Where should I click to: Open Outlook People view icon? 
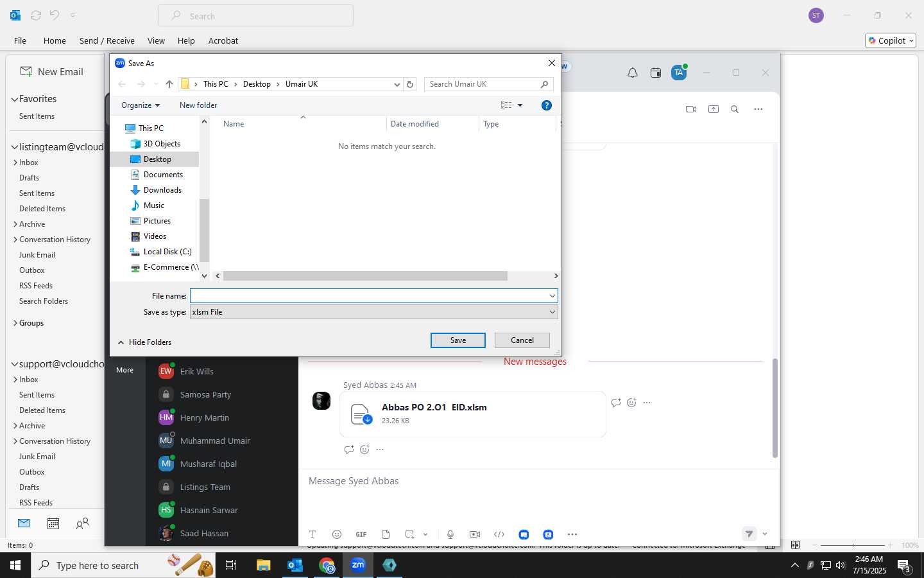click(x=82, y=523)
